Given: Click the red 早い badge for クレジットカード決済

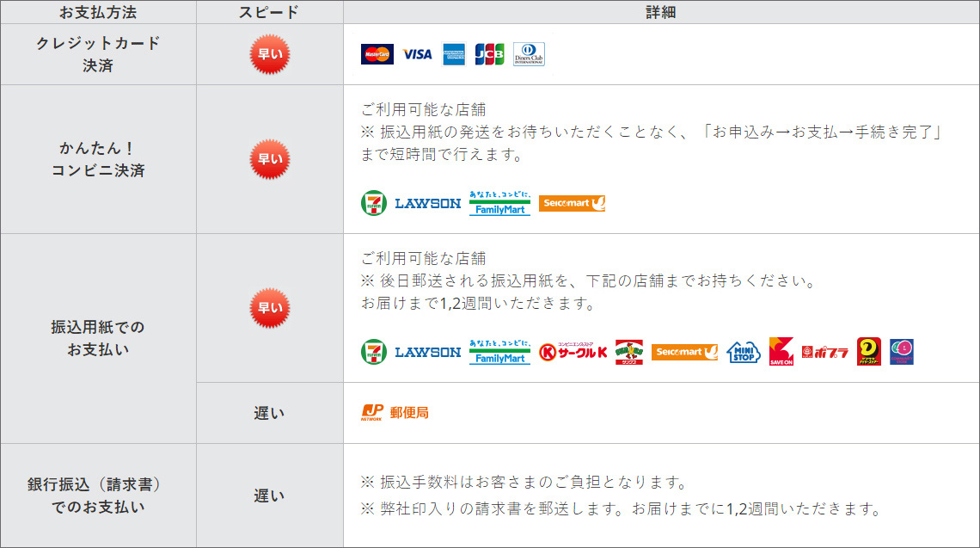Looking at the screenshot, I should (270, 54).
